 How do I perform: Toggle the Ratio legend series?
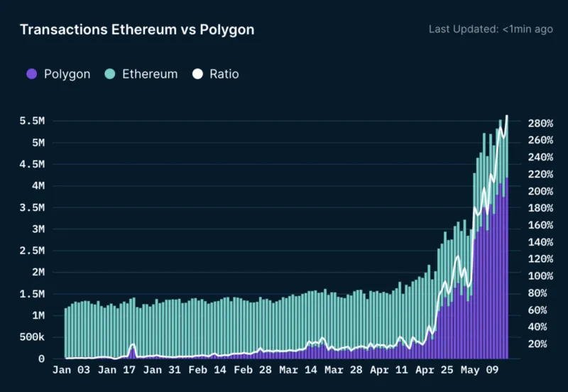coord(216,74)
